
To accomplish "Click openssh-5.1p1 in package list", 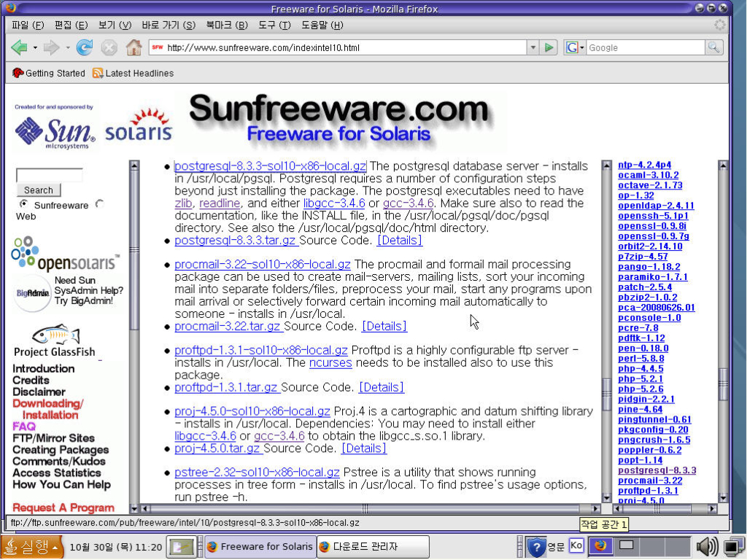I will coord(653,216).
